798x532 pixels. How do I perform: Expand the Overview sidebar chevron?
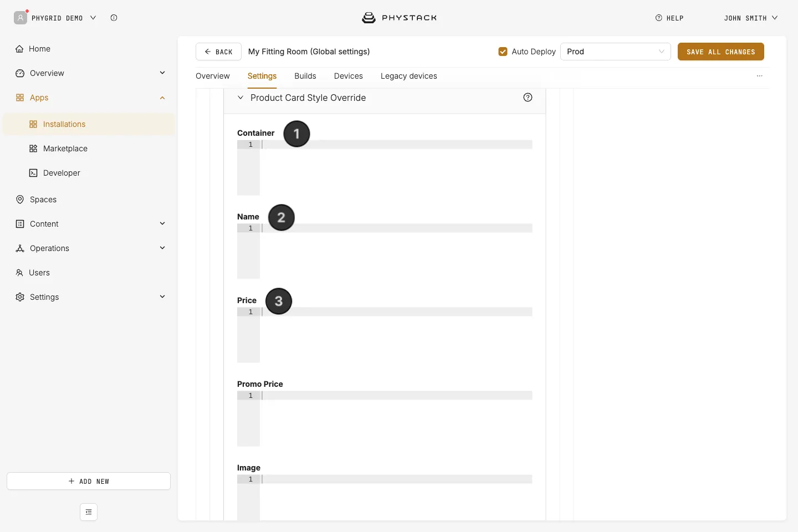click(x=162, y=73)
